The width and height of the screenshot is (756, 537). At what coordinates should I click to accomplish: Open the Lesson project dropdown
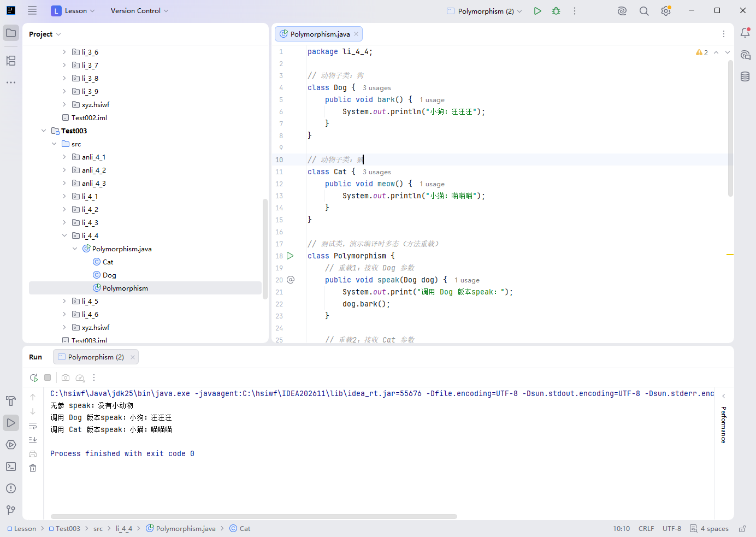coord(73,11)
